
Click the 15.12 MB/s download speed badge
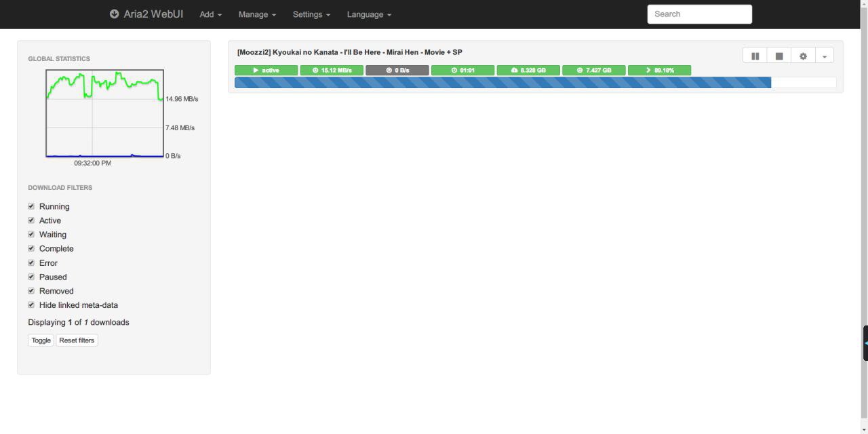pyautogui.click(x=332, y=70)
